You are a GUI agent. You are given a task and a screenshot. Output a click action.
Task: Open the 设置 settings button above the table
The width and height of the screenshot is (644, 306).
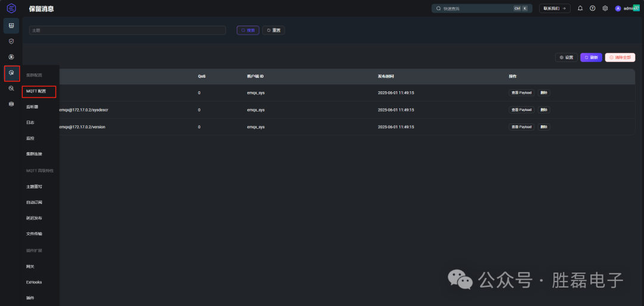pyautogui.click(x=566, y=57)
